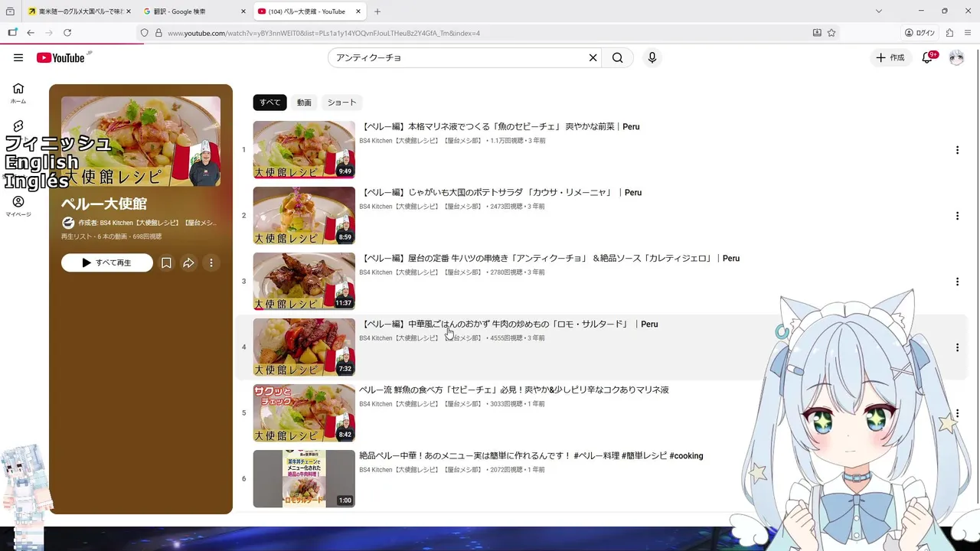
Task: Open BS4 Kitchen channel under first video
Action: [420, 141]
